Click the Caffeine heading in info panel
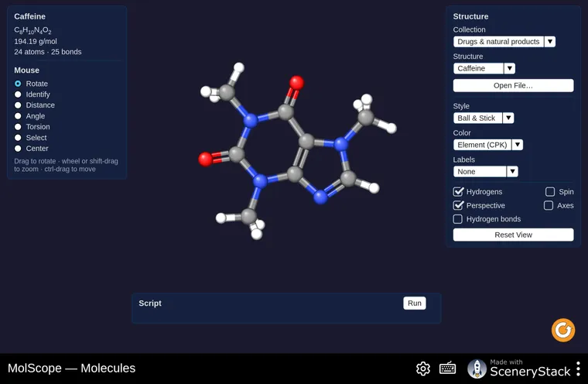Viewport: 588px width, 384px height. [29, 16]
